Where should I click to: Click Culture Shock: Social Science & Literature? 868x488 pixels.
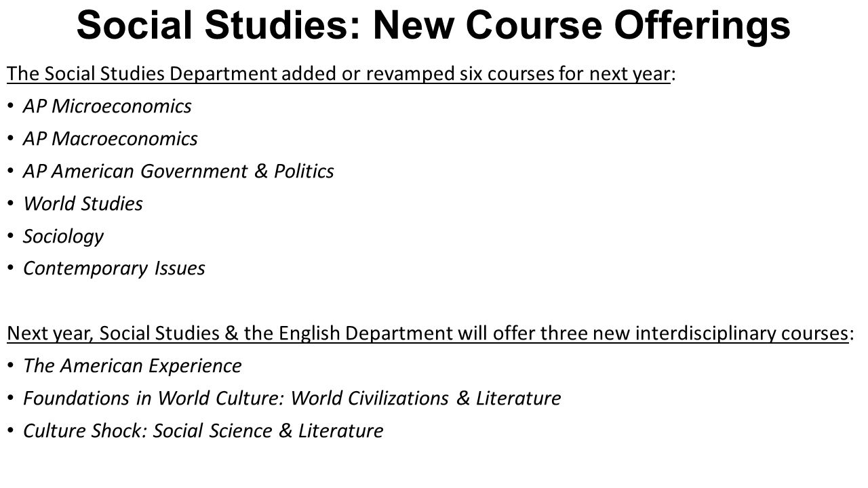(203, 431)
